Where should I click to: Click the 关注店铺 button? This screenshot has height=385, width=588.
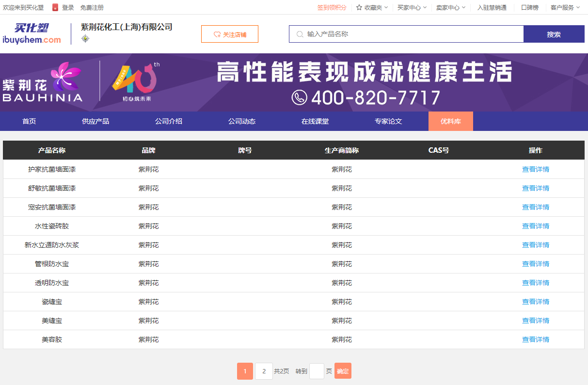click(x=230, y=34)
